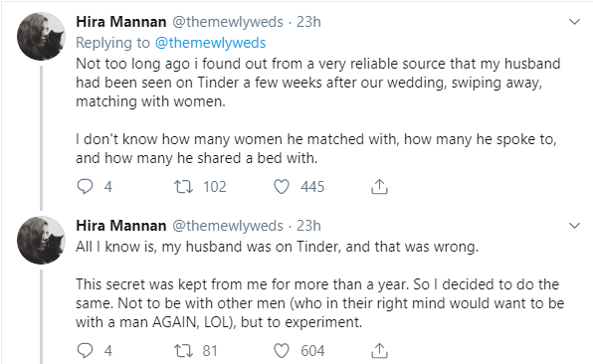Image resolution: width=593 pixels, height=364 pixels.
Task: Reply to the second tweet about the secret
Action: [85, 351]
